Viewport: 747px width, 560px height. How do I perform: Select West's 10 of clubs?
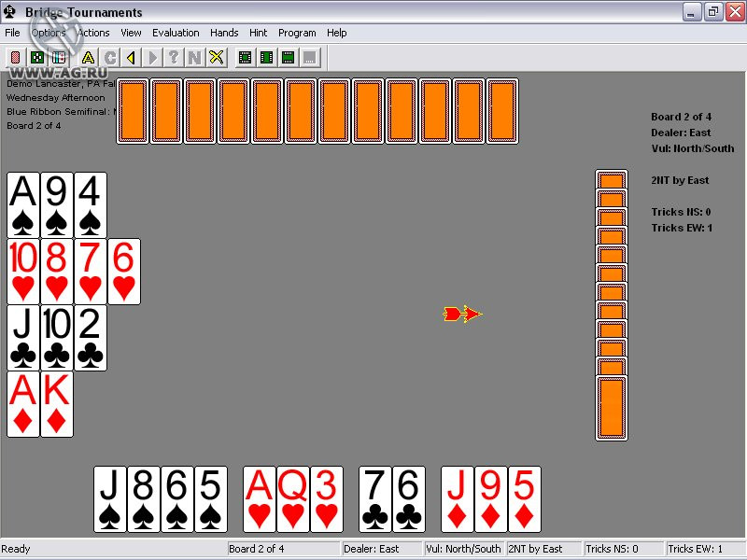pos(57,338)
